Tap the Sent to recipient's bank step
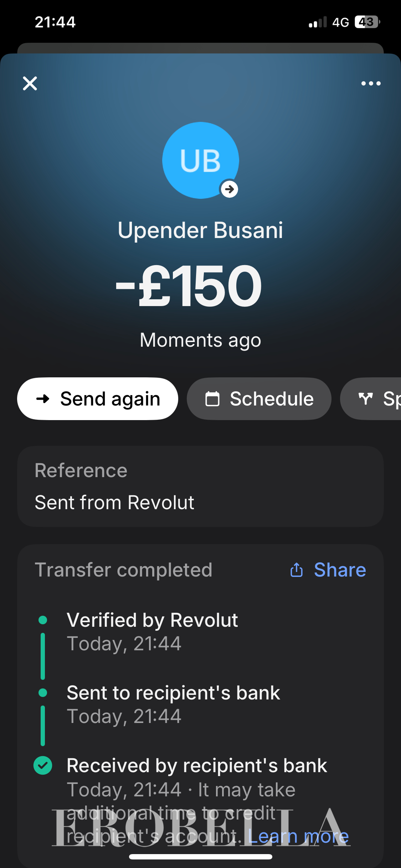Viewport: 401px width, 868px height. pyautogui.click(x=173, y=693)
